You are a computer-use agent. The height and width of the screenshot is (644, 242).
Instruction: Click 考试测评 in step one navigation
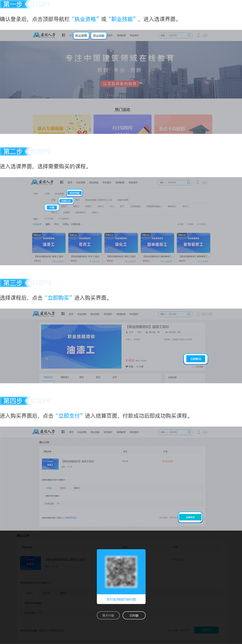tap(134, 35)
